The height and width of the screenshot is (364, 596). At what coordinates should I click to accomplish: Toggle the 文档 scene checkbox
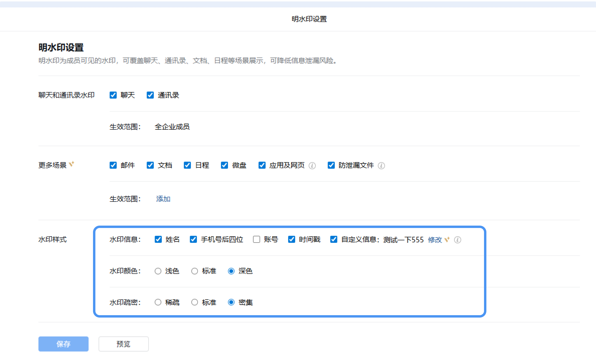tap(150, 165)
